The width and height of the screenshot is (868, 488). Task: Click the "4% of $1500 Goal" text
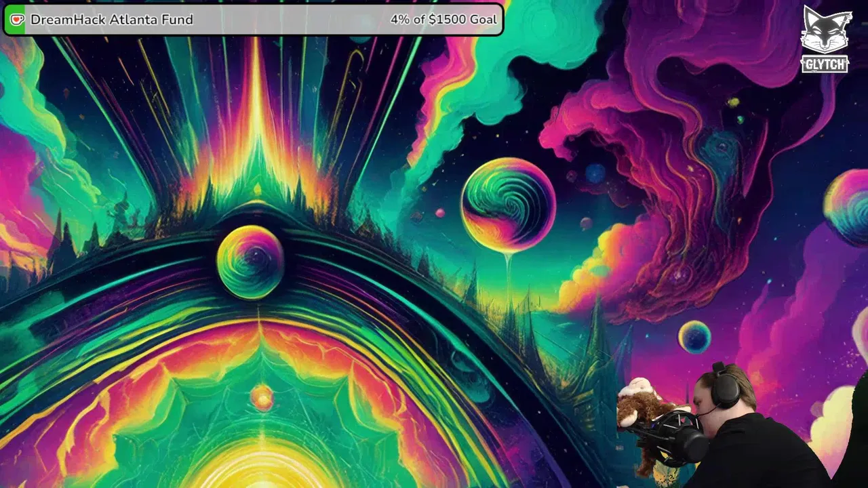click(x=443, y=20)
